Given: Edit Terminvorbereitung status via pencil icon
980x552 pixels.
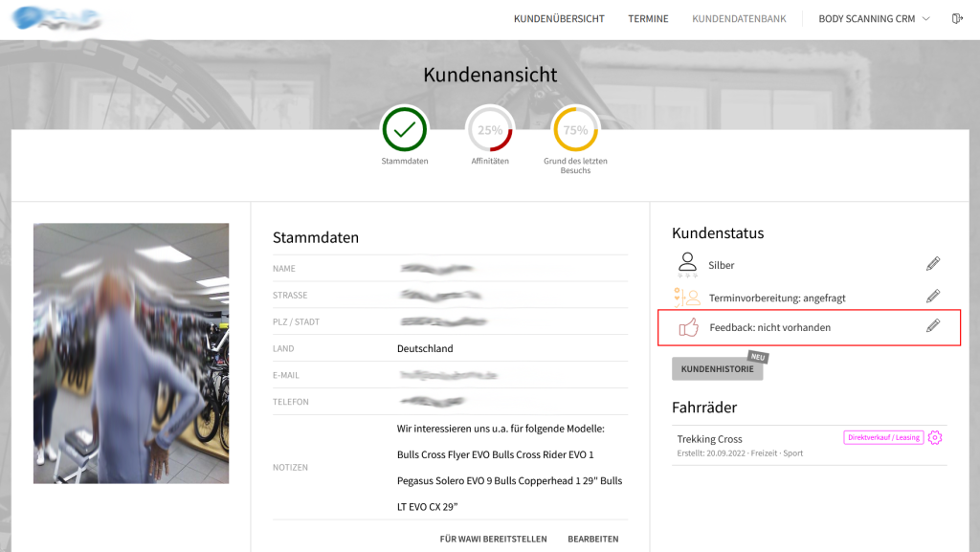Looking at the screenshot, I should [x=933, y=297].
